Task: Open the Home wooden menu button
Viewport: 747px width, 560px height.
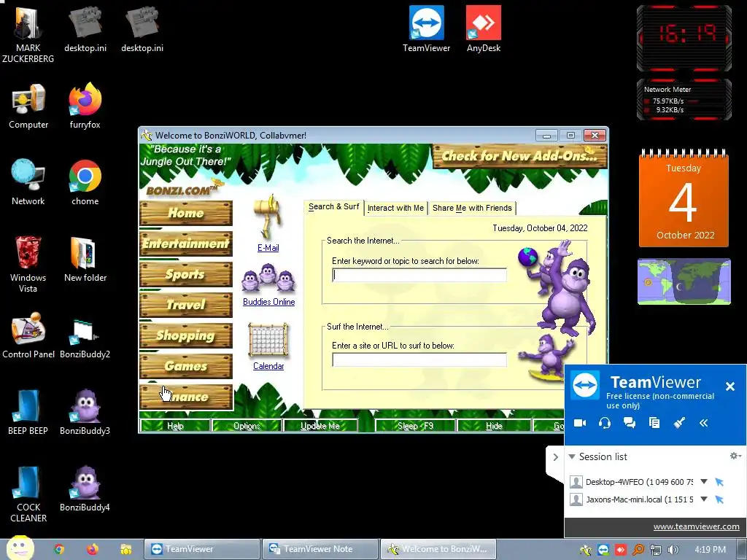Action: [x=186, y=213]
